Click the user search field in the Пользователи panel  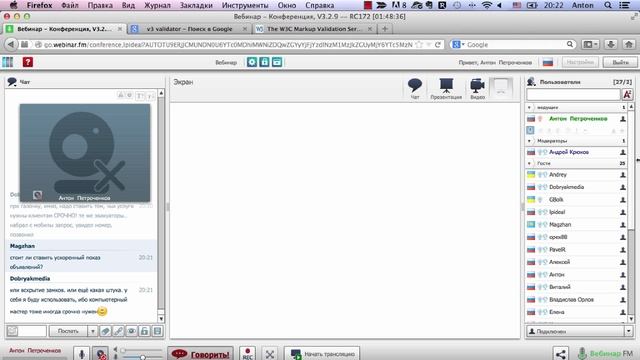tap(573, 95)
